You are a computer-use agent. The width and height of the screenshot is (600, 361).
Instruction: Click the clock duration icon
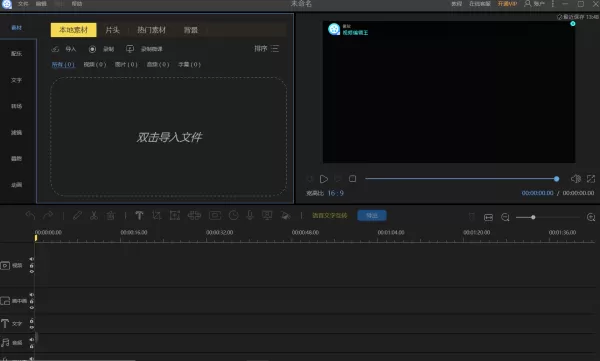(233, 216)
